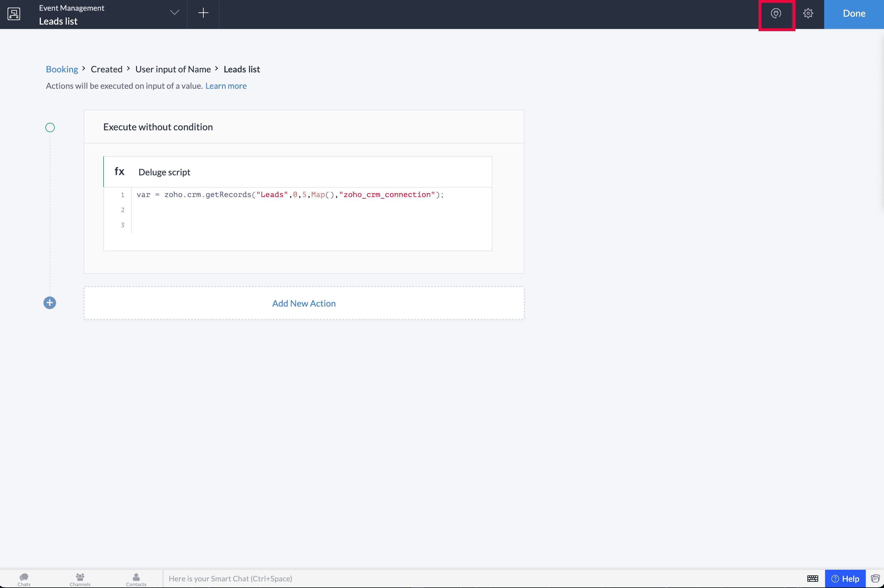Screen dimensions: 884x588
Task: Follow the Learn more link
Action: [226, 86]
